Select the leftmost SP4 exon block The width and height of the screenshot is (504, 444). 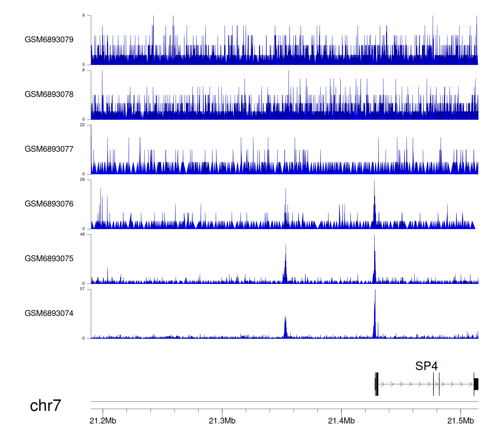pos(377,384)
